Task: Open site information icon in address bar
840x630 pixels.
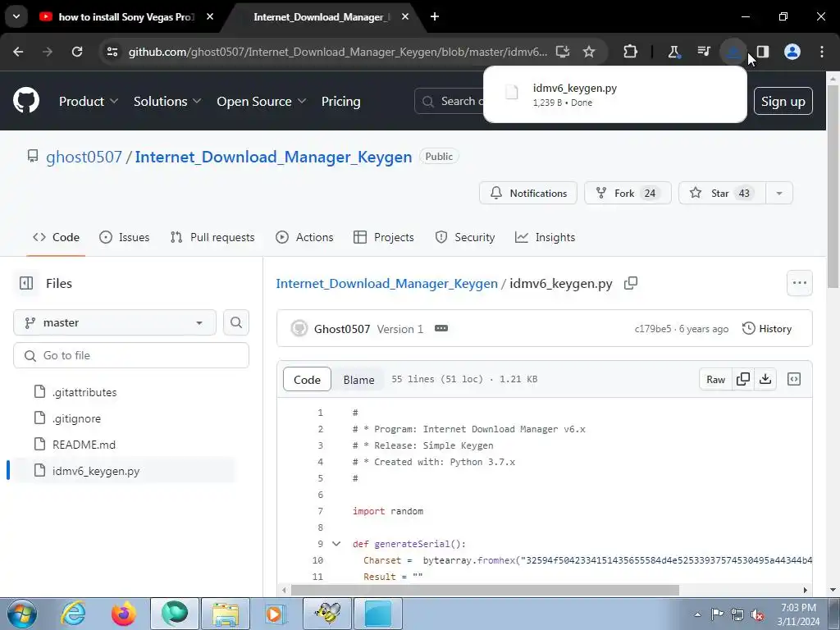Action: [x=112, y=52]
